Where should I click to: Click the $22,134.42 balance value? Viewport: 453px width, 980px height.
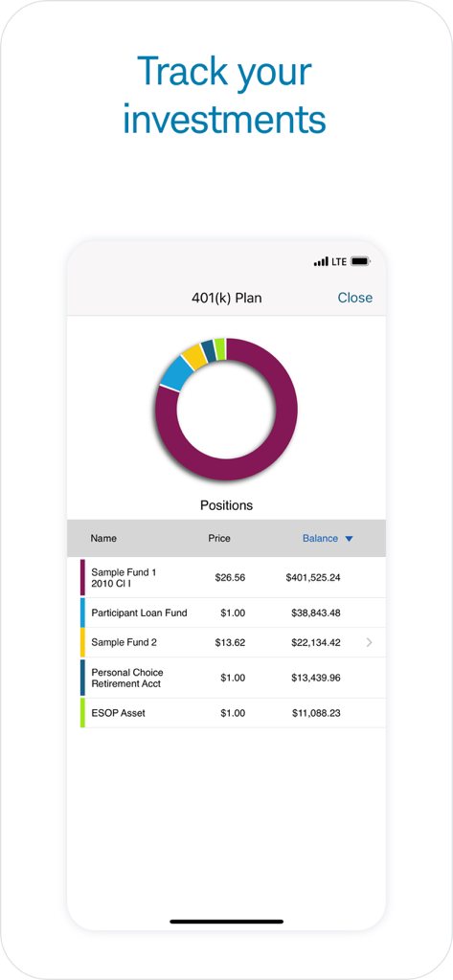[x=316, y=642]
